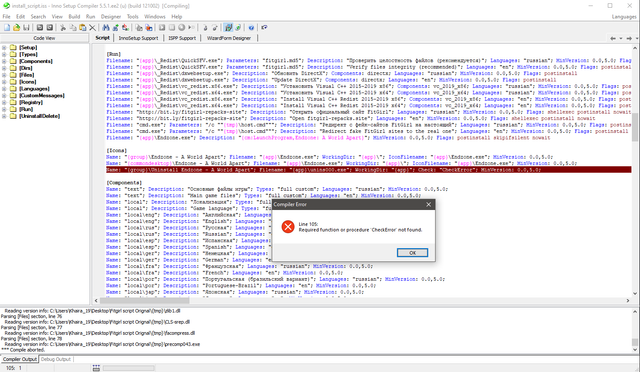Click the Find binoculars toolbar icon
Screen dimensions: 640x372
pyautogui.click(x=106, y=27)
